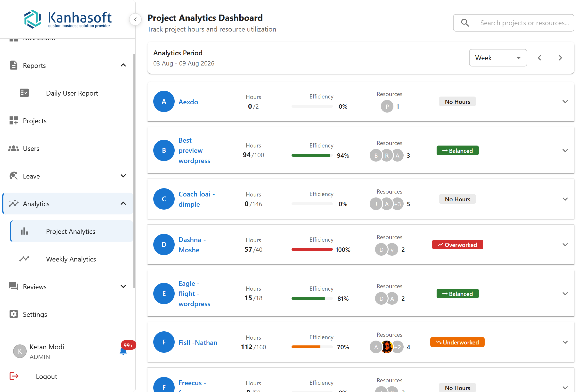Go to the previous analytics period

pyautogui.click(x=539, y=58)
